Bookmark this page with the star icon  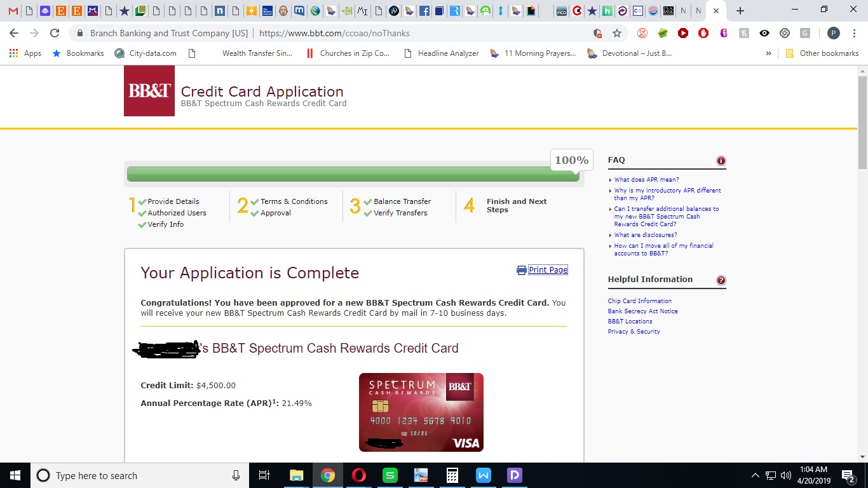pos(616,33)
